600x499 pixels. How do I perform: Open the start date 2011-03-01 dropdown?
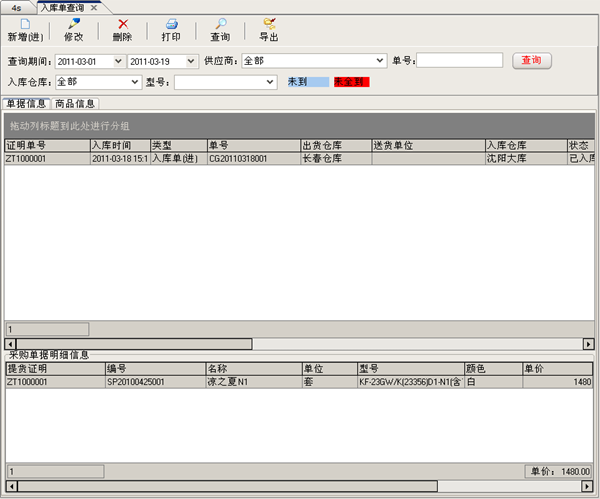click(x=118, y=61)
